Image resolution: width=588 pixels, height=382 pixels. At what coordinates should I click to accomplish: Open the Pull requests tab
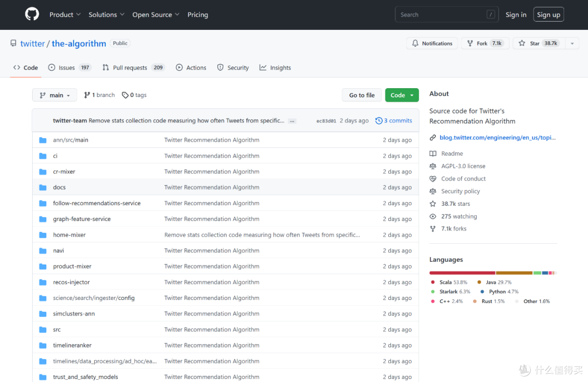[133, 67]
